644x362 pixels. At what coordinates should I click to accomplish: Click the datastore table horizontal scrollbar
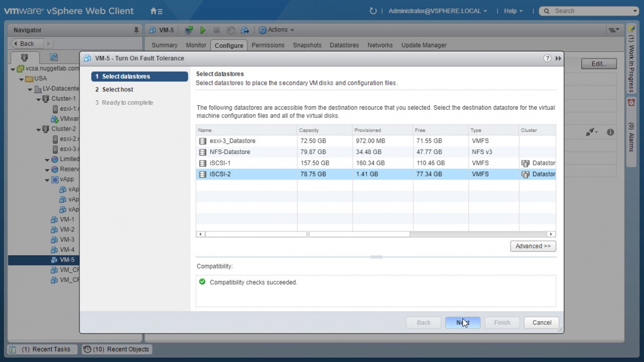coord(307,234)
